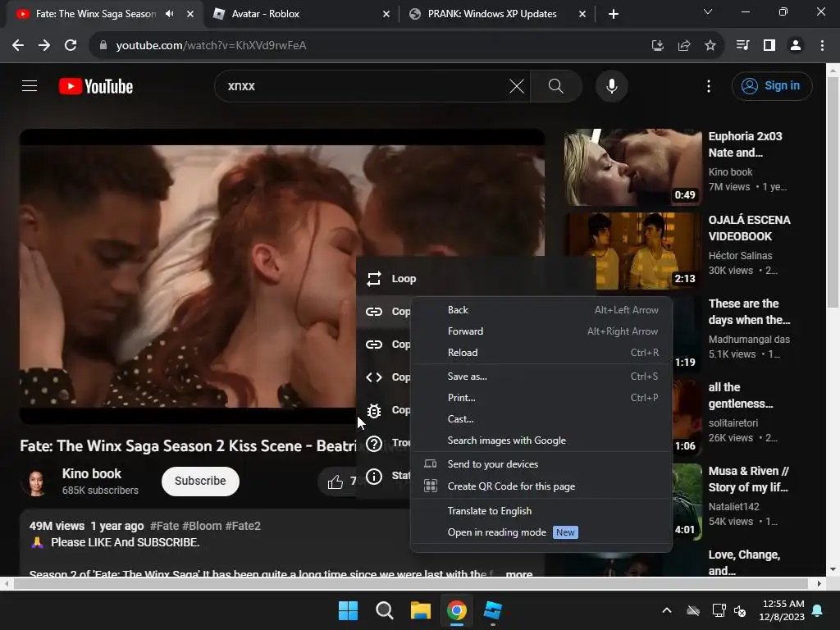Switch to the PRANK: Windows XP Updates tab
The image size is (840, 630).
(x=497, y=14)
